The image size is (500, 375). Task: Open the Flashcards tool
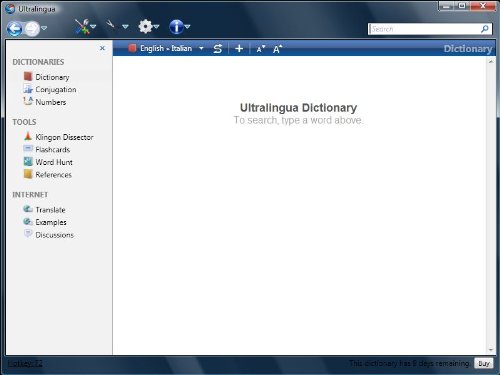point(53,150)
